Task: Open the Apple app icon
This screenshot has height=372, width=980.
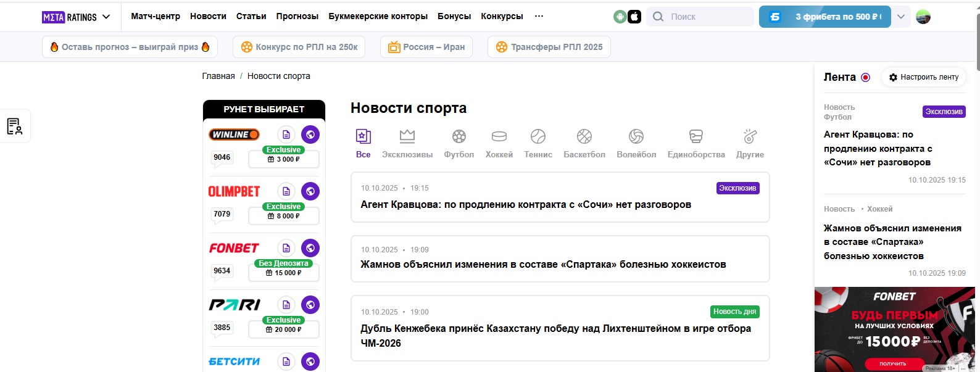Action: coord(634,17)
